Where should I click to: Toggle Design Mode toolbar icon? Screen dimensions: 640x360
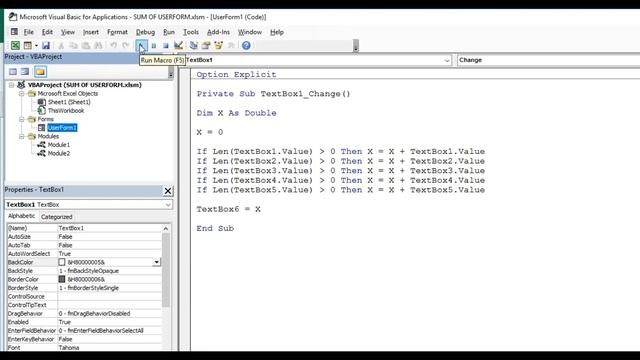click(x=178, y=45)
